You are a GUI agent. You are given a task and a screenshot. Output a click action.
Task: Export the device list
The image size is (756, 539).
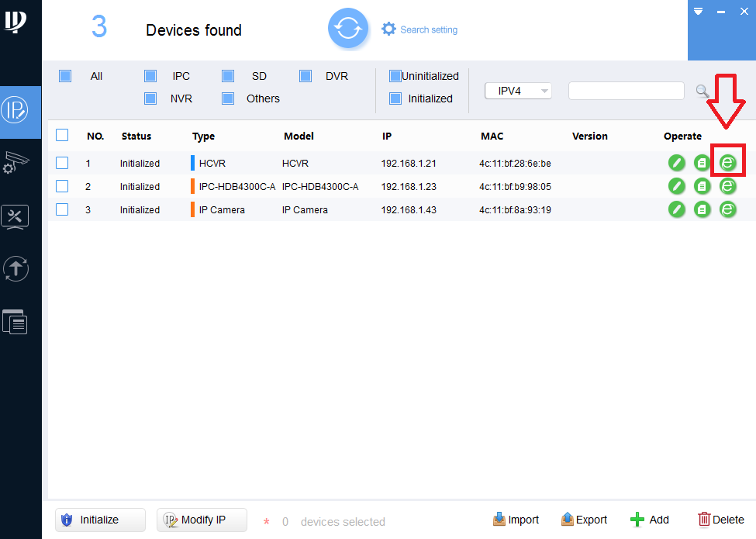click(584, 520)
